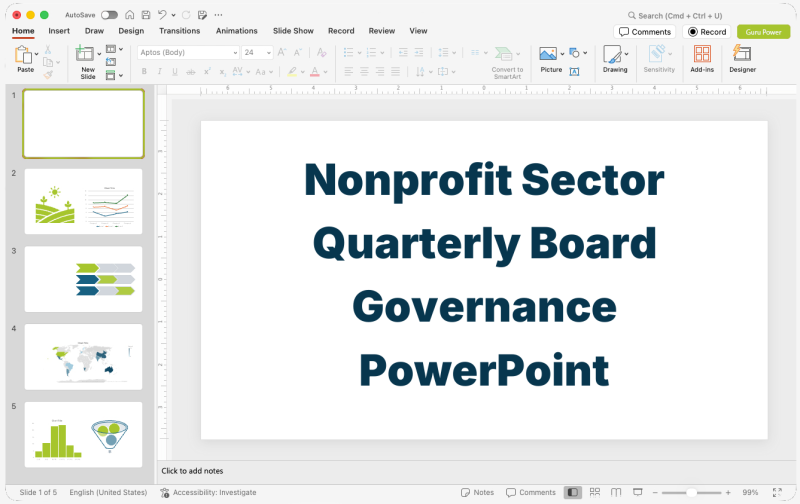Decrease the list indent level

pyautogui.click(x=403, y=52)
